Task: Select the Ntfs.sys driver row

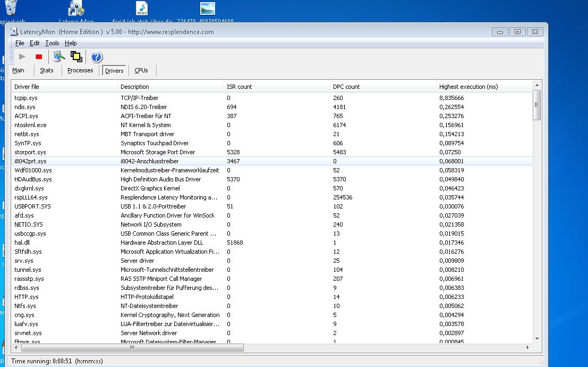Action: point(272,305)
